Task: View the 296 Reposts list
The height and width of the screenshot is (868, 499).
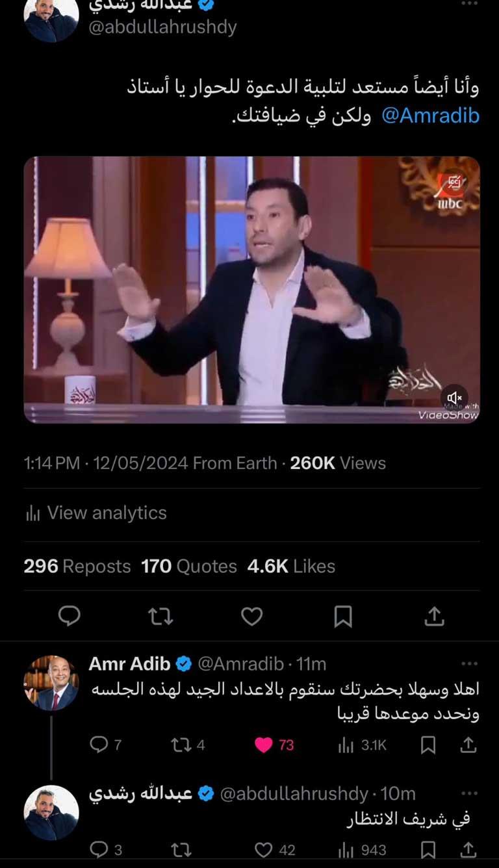Action: pos(77,567)
